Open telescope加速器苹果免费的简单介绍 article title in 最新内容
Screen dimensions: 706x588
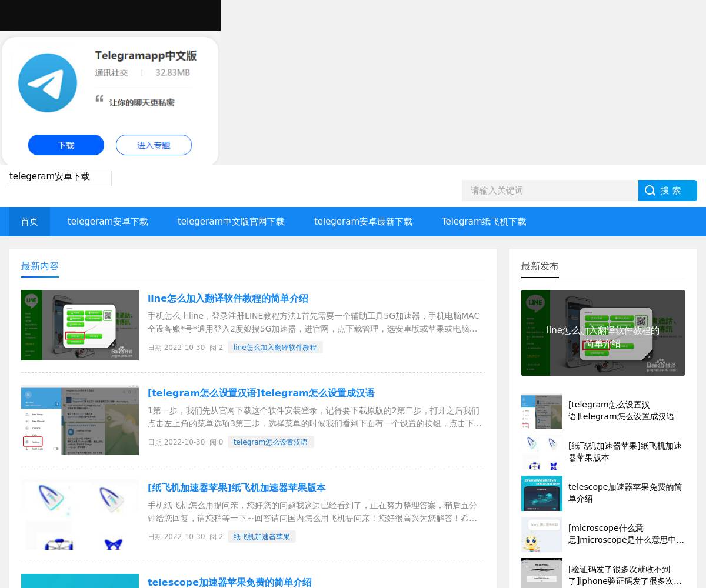point(229,582)
